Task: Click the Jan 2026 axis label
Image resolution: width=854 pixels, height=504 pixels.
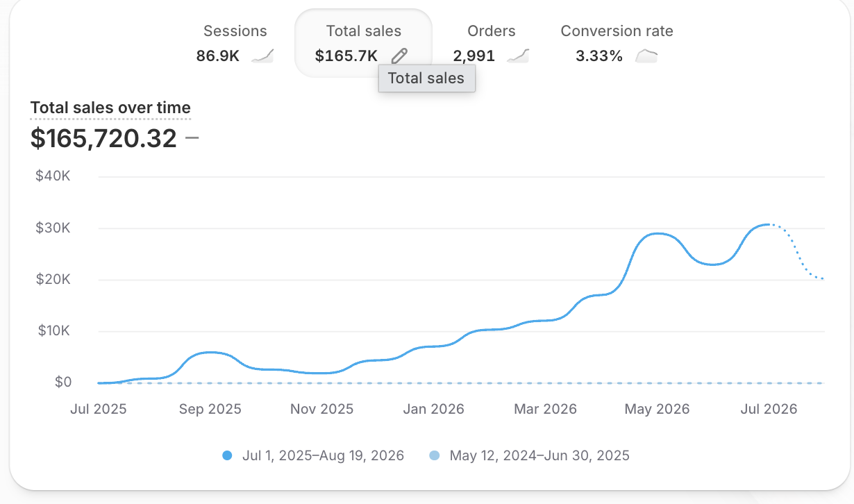Action: coord(433,409)
